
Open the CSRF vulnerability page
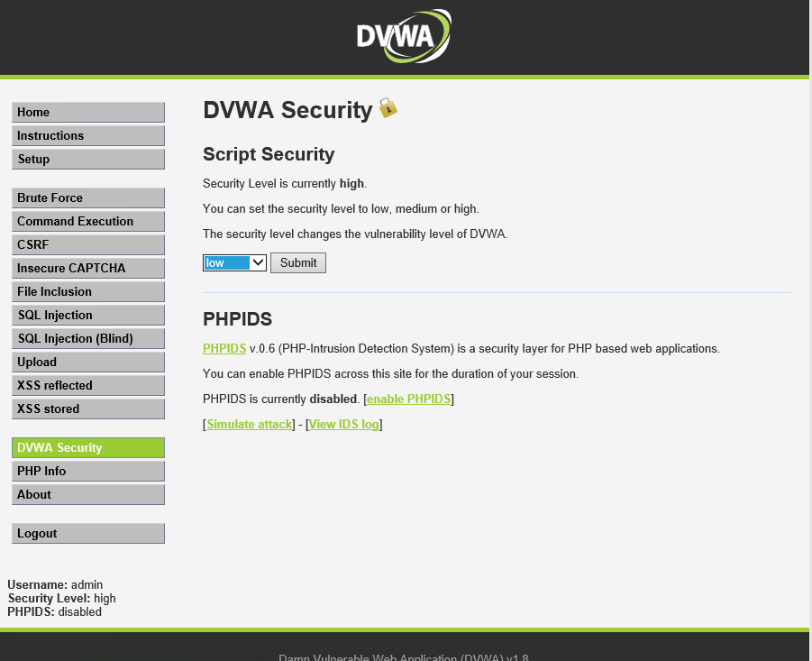(88, 244)
